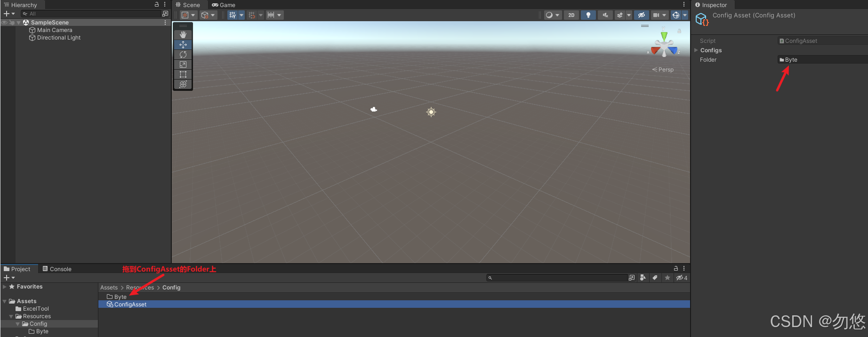The height and width of the screenshot is (337, 868).
Task: Open the increment snapping dropdown arrow
Action: [x=279, y=15]
